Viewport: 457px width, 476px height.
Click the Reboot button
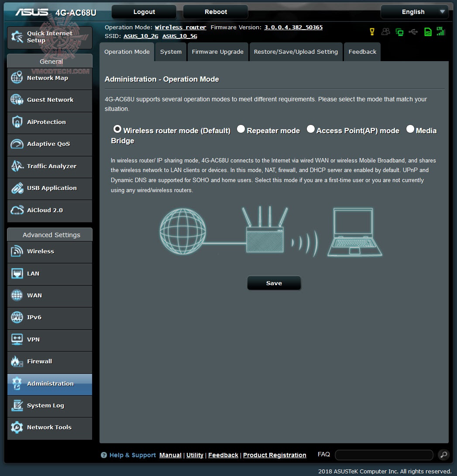click(x=216, y=12)
